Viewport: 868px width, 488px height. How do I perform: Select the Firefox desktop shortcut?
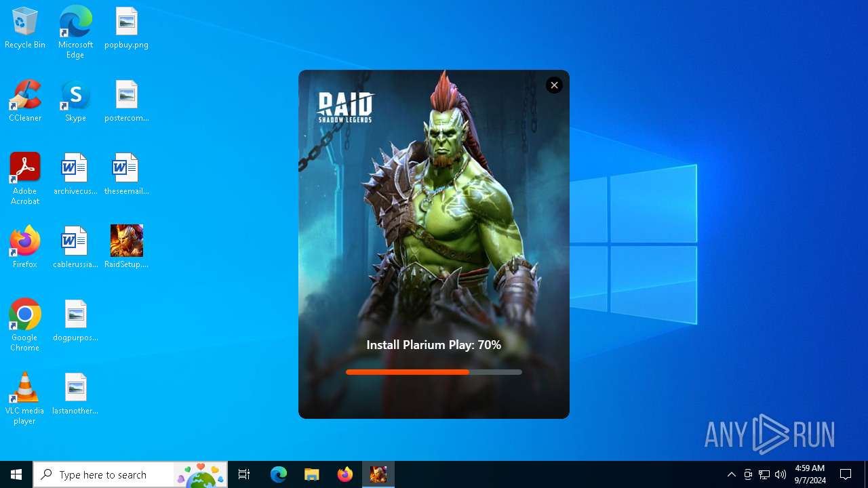pos(25,248)
